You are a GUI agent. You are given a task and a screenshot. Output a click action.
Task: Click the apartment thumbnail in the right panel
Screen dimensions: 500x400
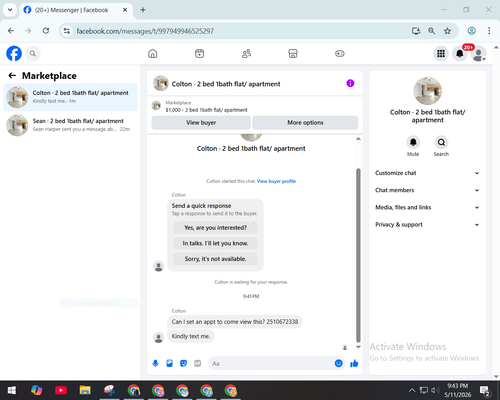pyautogui.click(x=428, y=91)
